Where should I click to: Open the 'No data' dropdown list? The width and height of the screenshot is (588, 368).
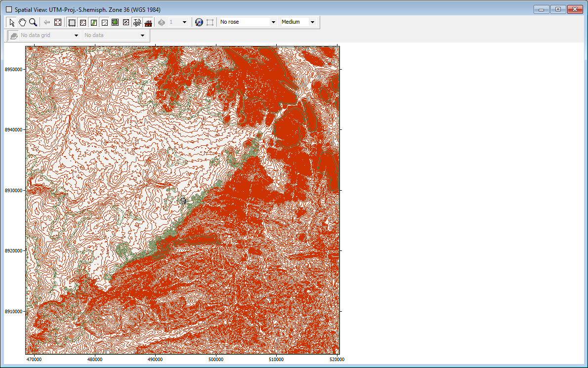coord(142,36)
